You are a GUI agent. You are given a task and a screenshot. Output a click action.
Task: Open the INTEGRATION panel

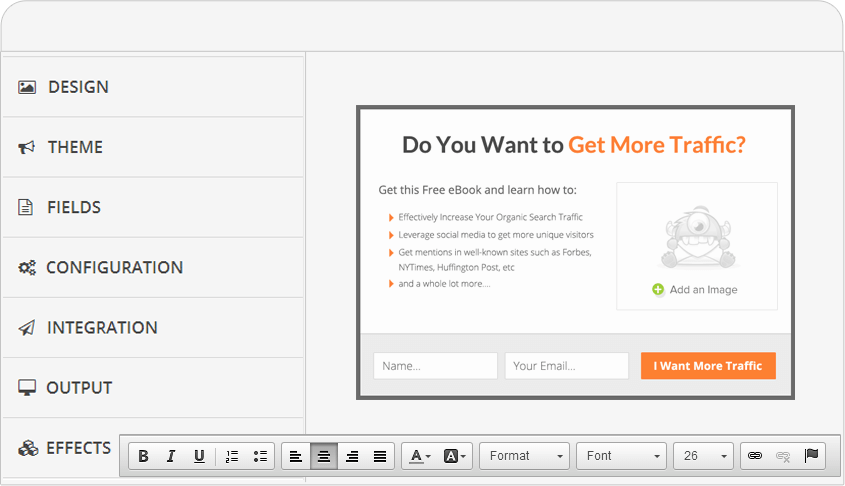coord(153,328)
